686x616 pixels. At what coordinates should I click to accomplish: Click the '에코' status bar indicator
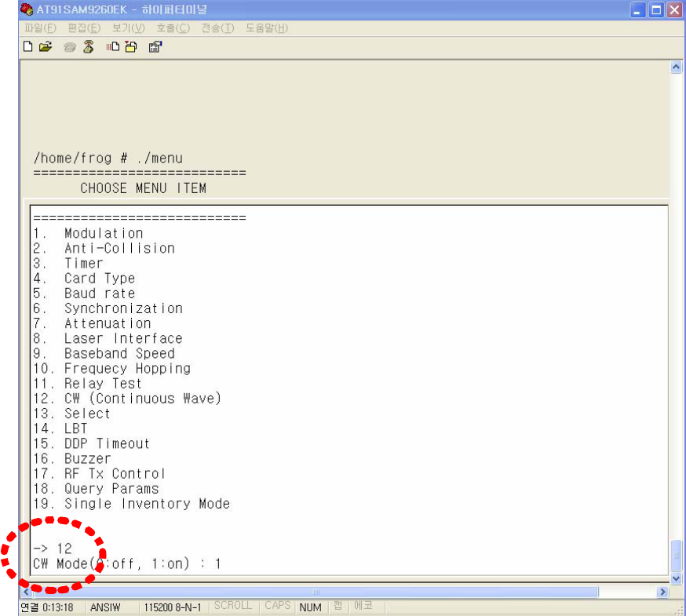[x=363, y=606]
